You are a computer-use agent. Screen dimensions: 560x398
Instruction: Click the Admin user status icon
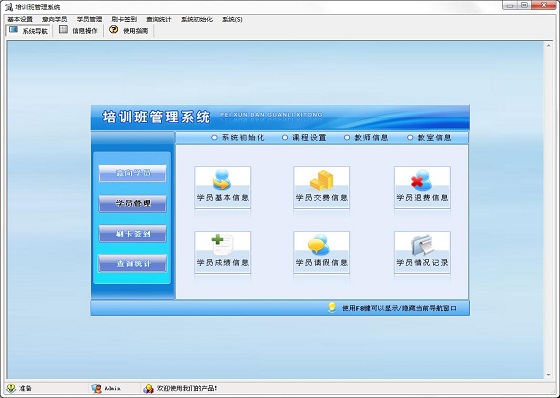coord(96,388)
